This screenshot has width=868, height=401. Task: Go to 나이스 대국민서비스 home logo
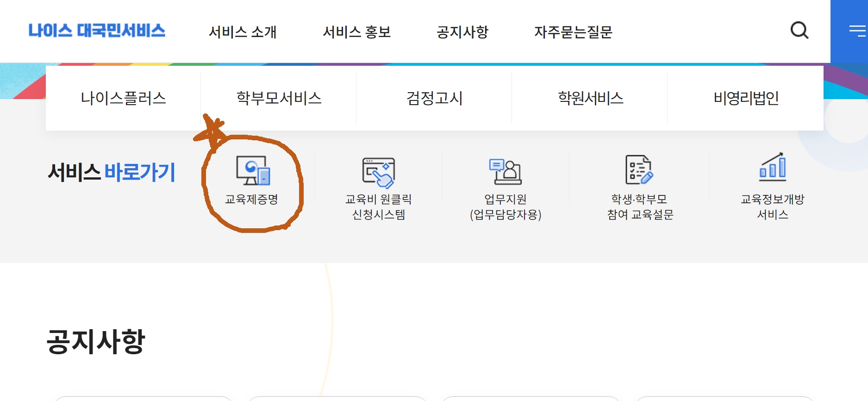(x=97, y=31)
